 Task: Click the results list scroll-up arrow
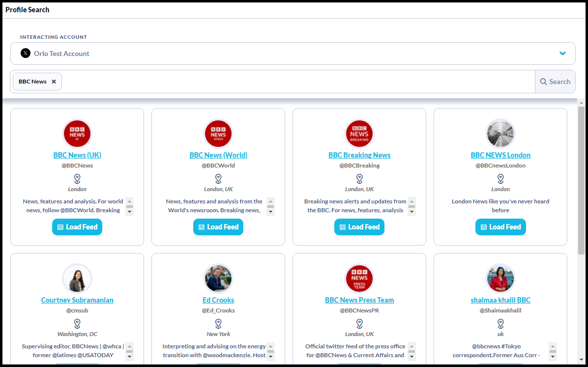pos(581,102)
